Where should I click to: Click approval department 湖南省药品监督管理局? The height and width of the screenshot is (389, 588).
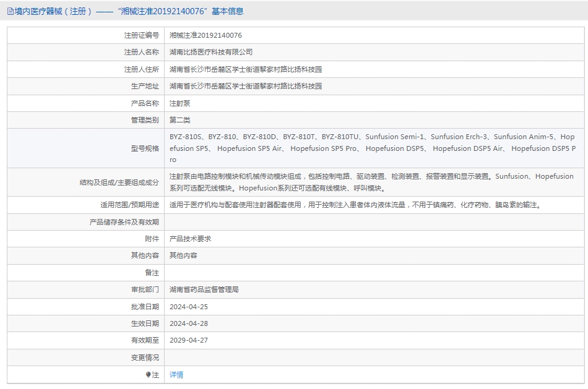[x=204, y=289]
